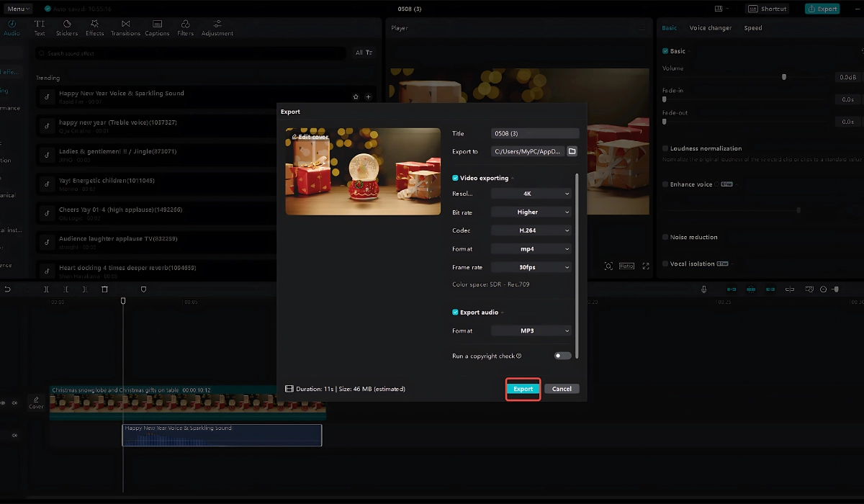Add Happy New Year Voice sound to timeline
Viewport: 864px width, 504px height.
pyautogui.click(x=369, y=97)
